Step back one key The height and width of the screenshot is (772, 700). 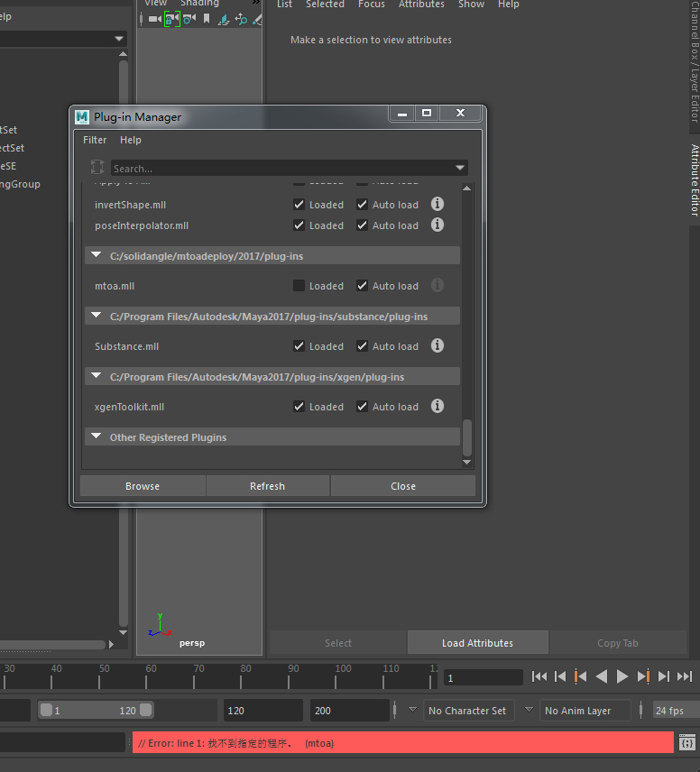click(580, 676)
